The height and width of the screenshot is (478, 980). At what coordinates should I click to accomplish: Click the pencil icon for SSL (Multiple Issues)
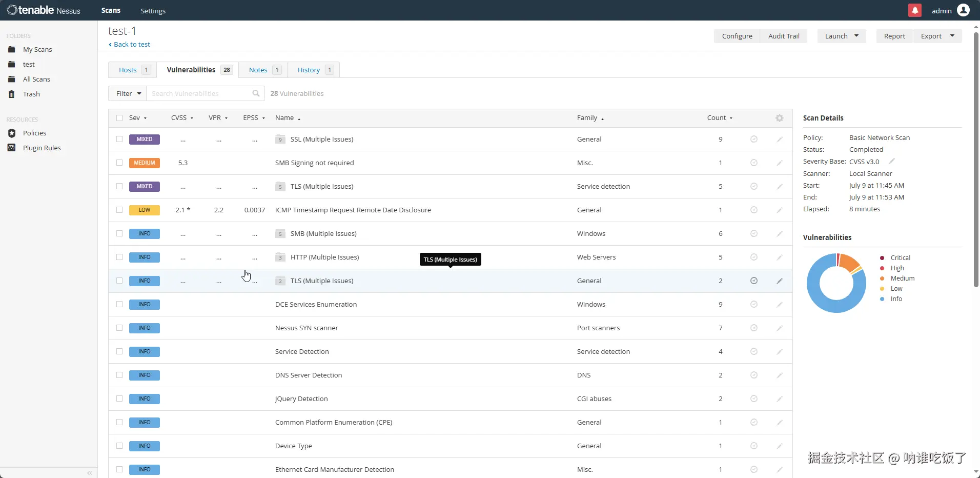[780, 139]
